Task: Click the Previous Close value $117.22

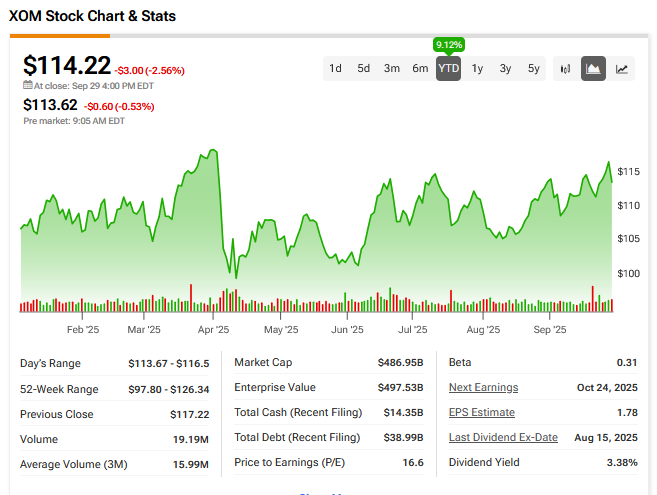Action: pos(189,415)
